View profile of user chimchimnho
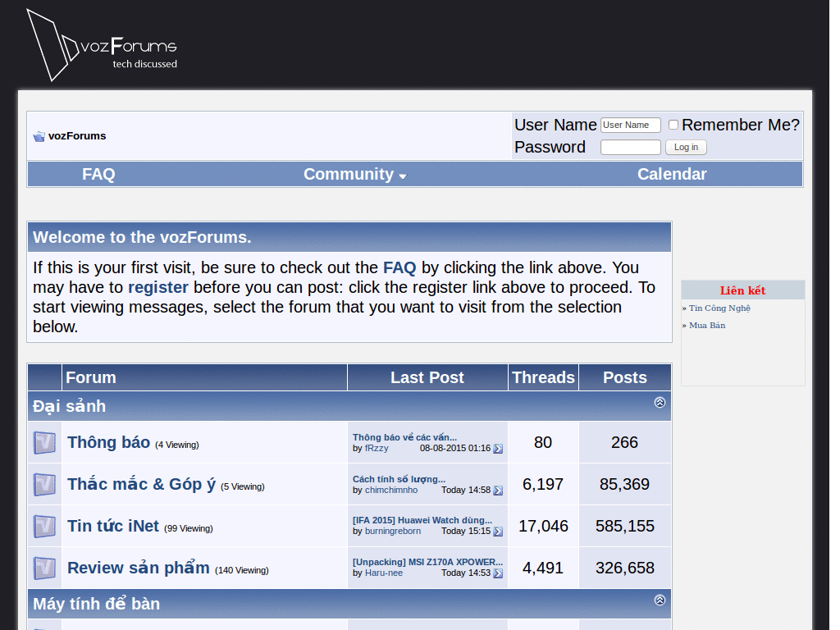 point(391,491)
